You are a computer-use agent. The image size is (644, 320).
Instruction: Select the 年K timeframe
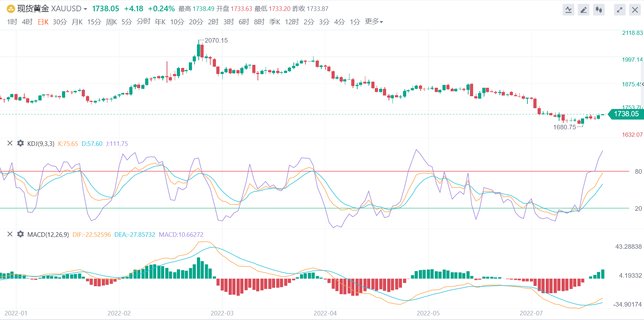click(x=160, y=22)
